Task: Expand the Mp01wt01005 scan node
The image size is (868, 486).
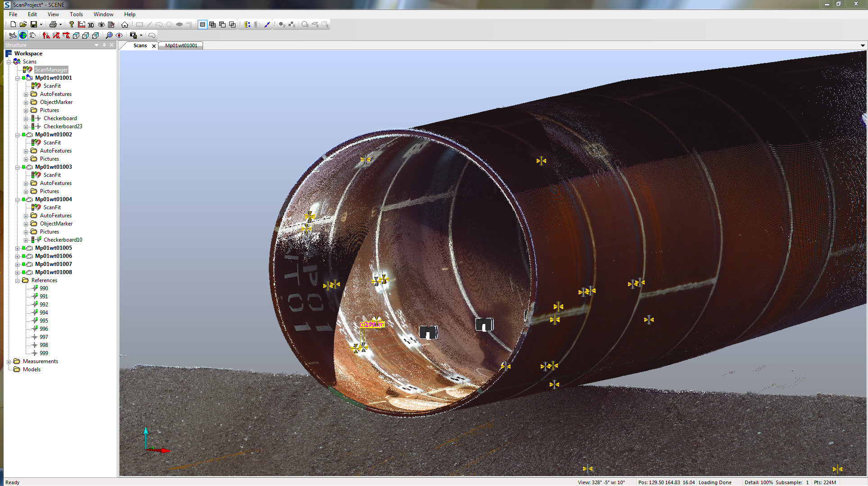Action: point(18,248)
